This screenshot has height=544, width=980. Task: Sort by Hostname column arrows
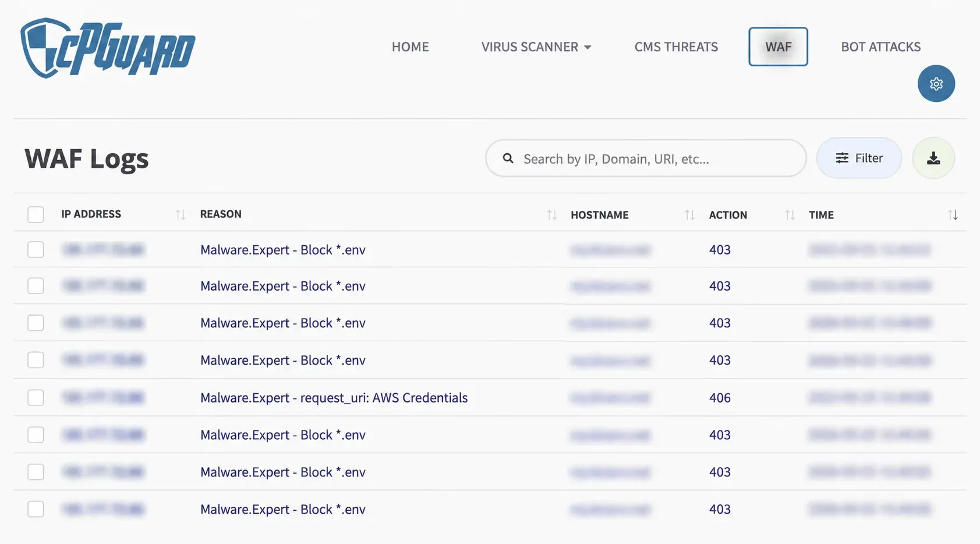click(689, 215)
